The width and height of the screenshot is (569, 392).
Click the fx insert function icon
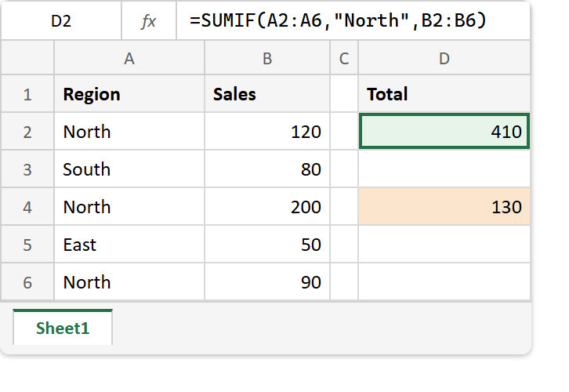149,21
